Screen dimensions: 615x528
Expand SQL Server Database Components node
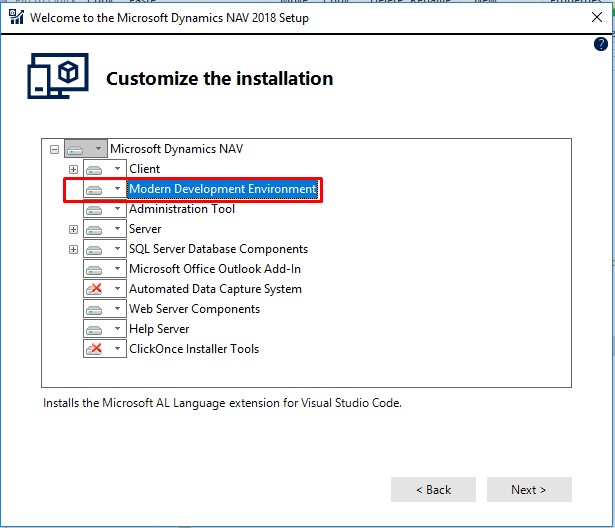tap(73, 249)
